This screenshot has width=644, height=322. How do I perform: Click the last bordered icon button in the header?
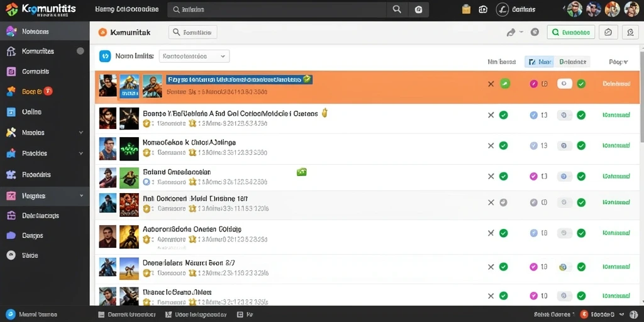(x=630, y=32)
